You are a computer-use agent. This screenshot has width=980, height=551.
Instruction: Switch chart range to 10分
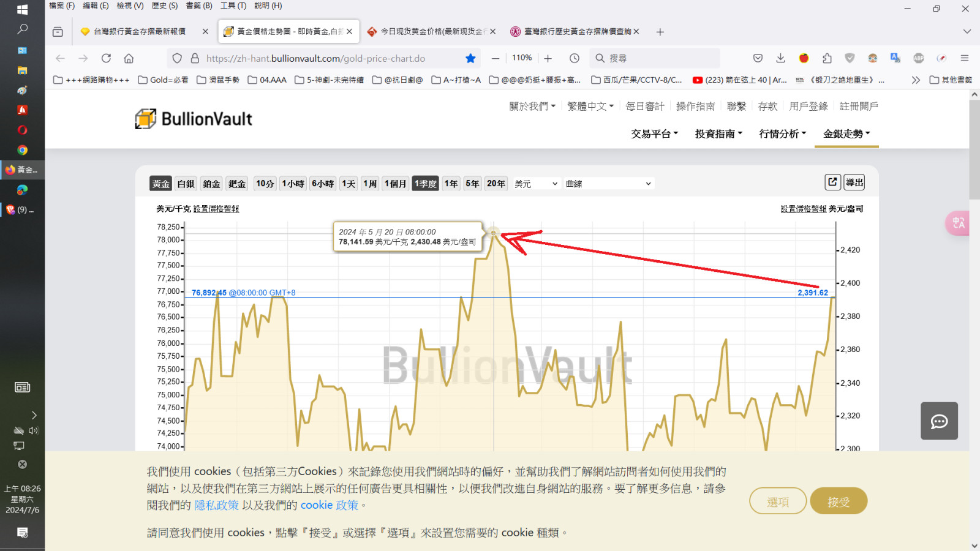point(265,184)
